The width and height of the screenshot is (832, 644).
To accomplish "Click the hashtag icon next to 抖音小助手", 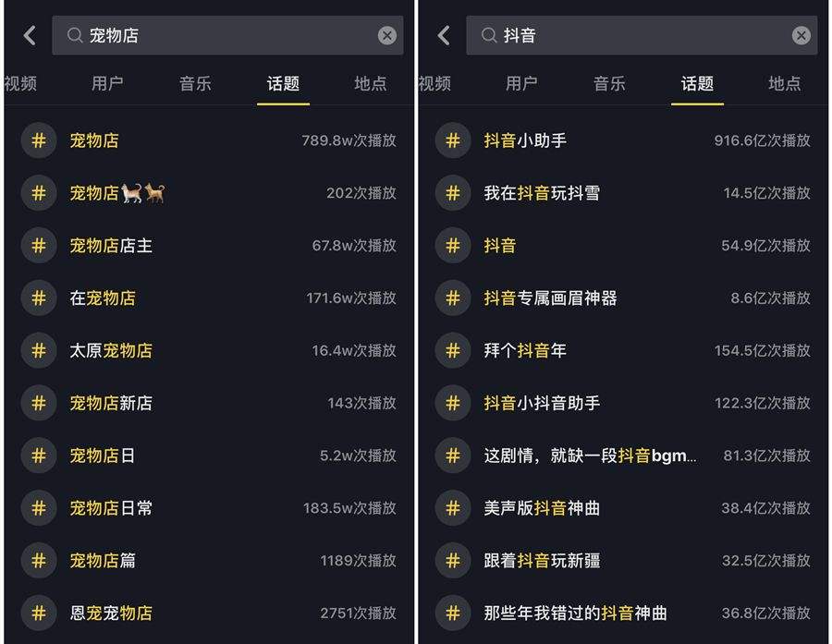I will point(452,140).
